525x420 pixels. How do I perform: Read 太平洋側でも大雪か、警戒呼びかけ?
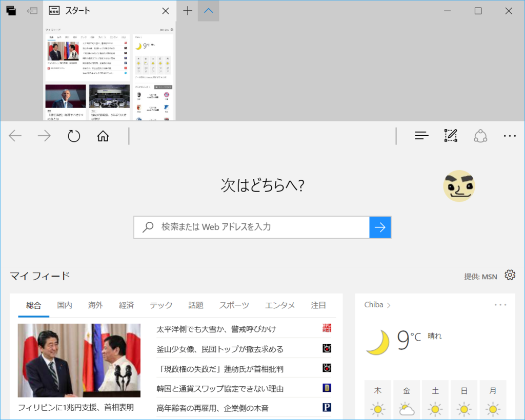(216, 329)
